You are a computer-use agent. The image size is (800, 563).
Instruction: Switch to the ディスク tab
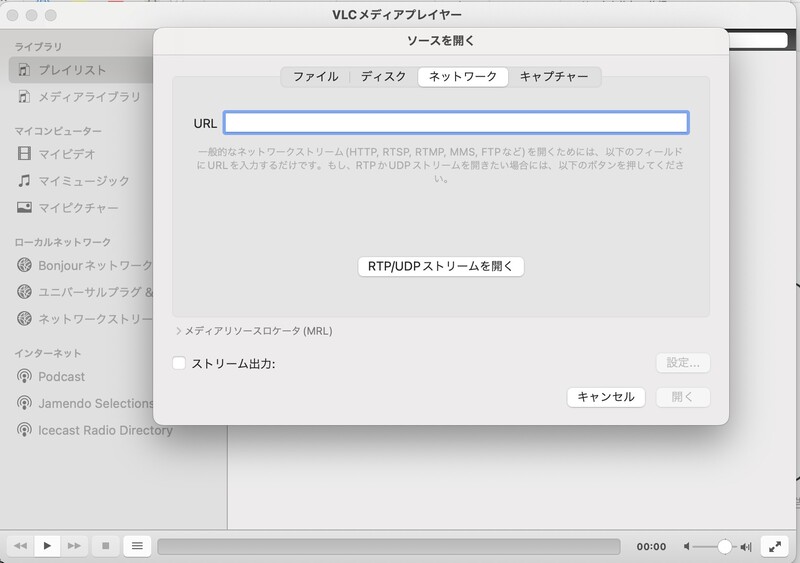pyautogui.click(x=383, y=77)
